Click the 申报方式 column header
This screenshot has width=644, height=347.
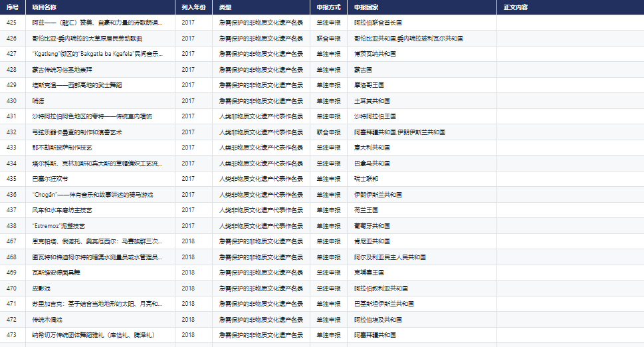pyautogui.click(x=328, y=7)
